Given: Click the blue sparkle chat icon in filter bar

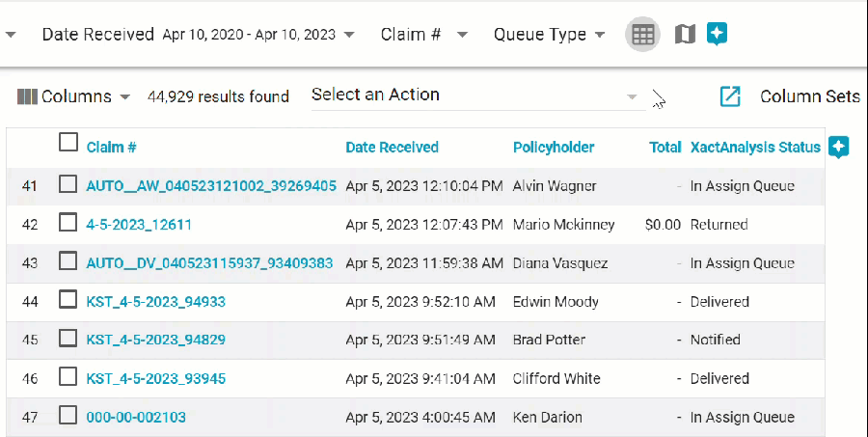Looking at the screenshot, I should tap(717, 34).
